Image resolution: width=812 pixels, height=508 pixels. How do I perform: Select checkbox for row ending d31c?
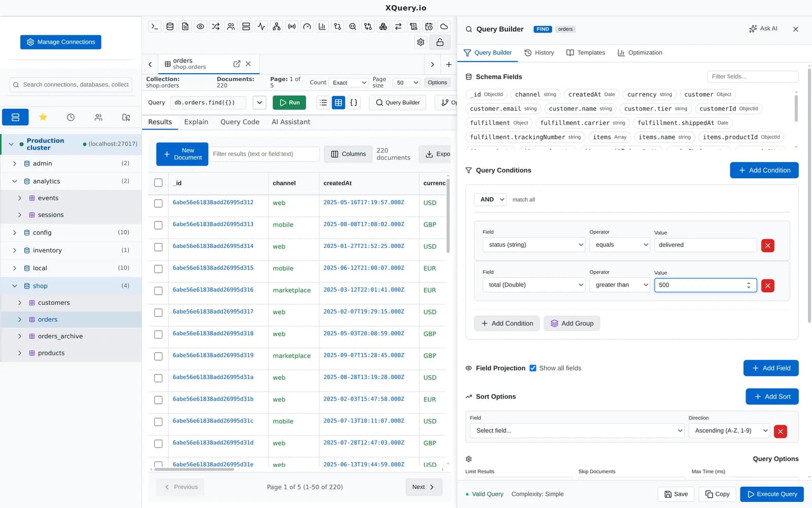point(158,422)
